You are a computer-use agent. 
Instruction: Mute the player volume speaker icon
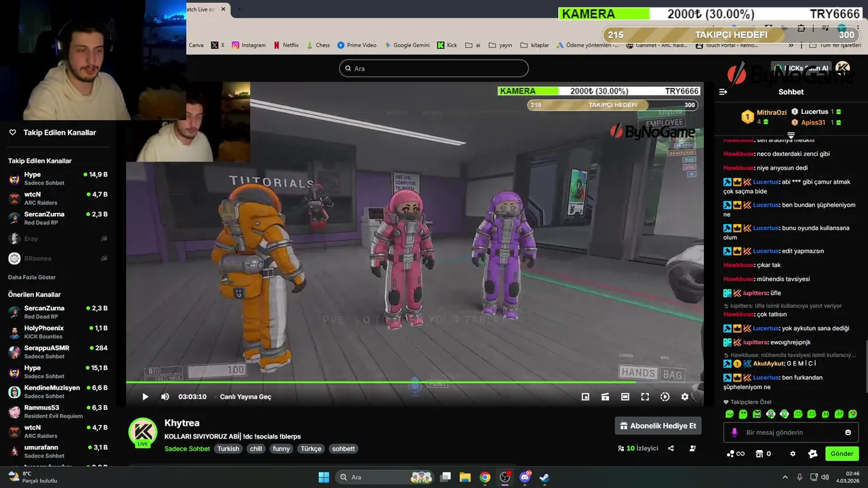[165, 396]
